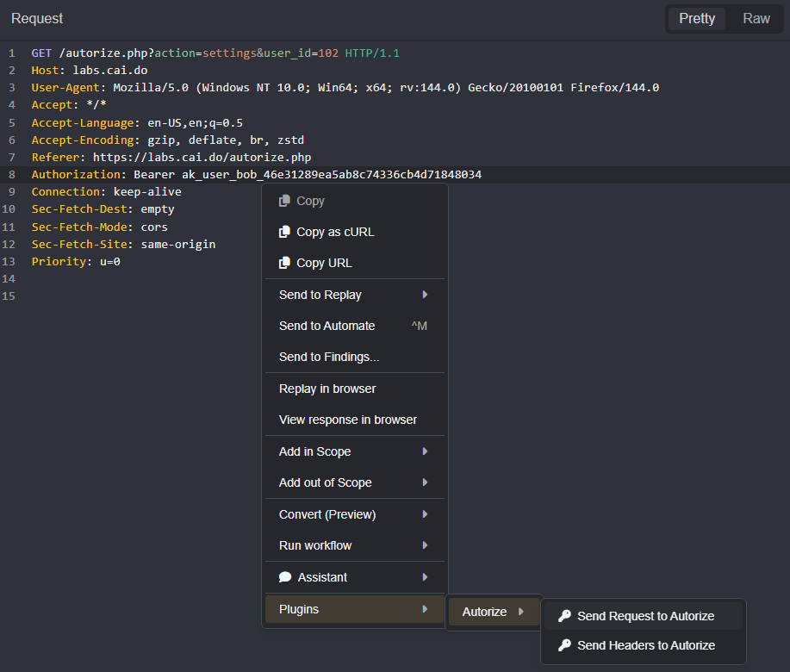
Task: Click the chat bubble icon next to Assistant
Action: click(x=285, y=577)
